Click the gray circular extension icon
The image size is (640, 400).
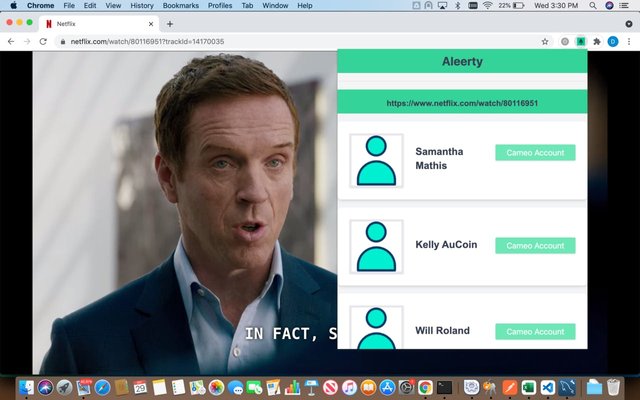565,41
